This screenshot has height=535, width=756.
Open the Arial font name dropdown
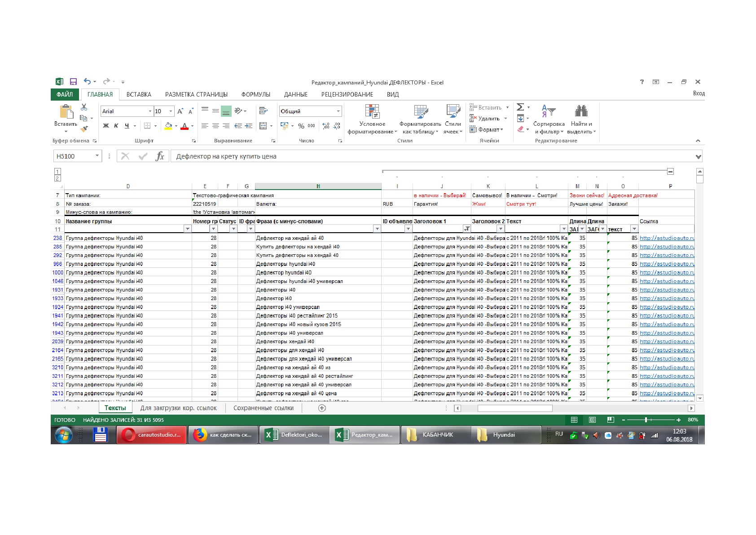(x=150, y=111)
